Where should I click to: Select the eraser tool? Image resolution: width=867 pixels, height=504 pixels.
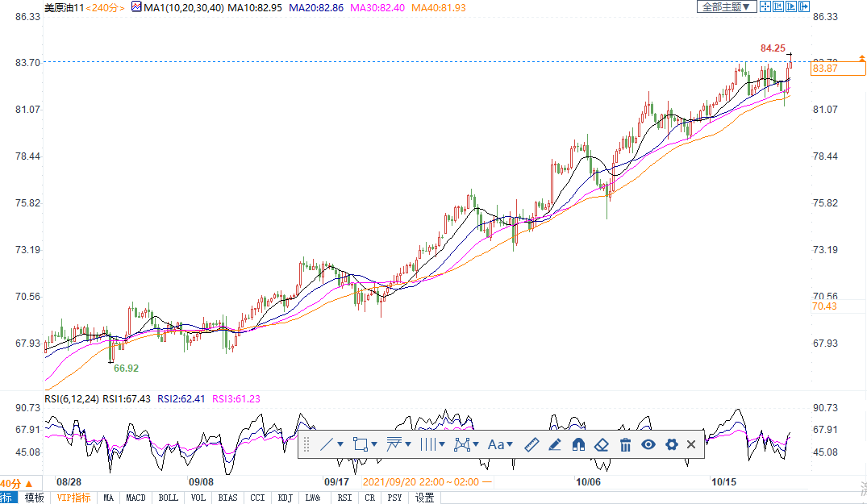click(601, 444)
